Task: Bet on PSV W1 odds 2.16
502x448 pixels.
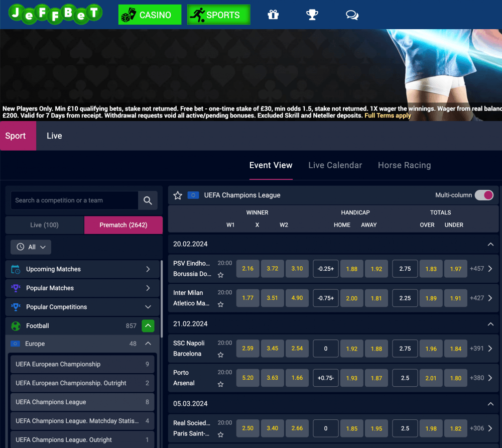Action: pos(248,269)
